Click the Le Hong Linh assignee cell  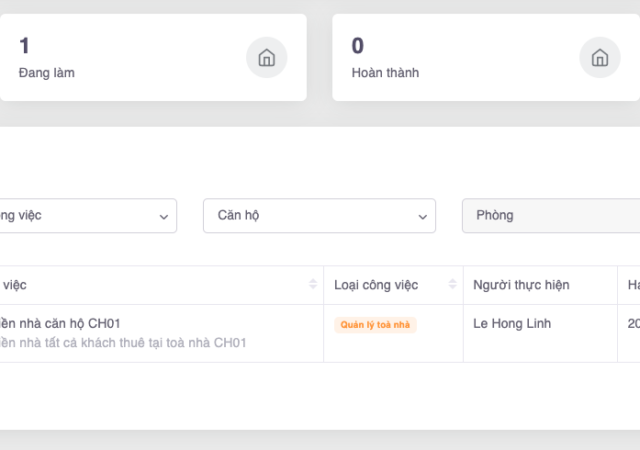point(512,324)
